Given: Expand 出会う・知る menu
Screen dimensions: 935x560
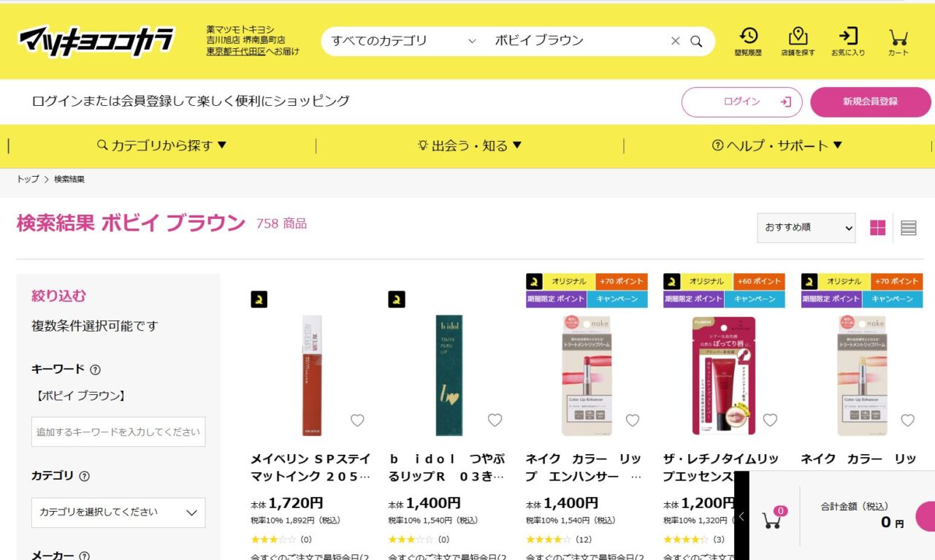Looking at the screenshot, I should click(x=470, y=146).
